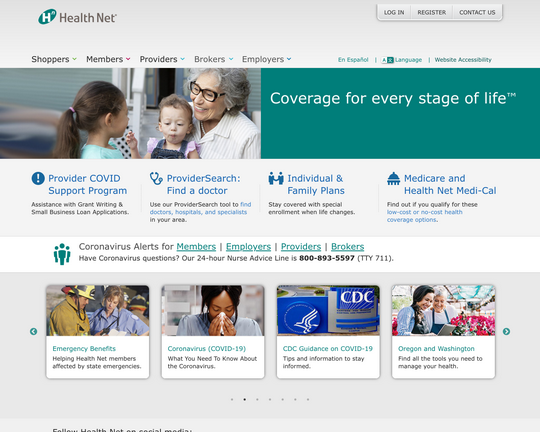This screenshot has height=432, width=540.
Task: Click the Coronavirus (COVID-19) card photo
Action: click(213, 310)
